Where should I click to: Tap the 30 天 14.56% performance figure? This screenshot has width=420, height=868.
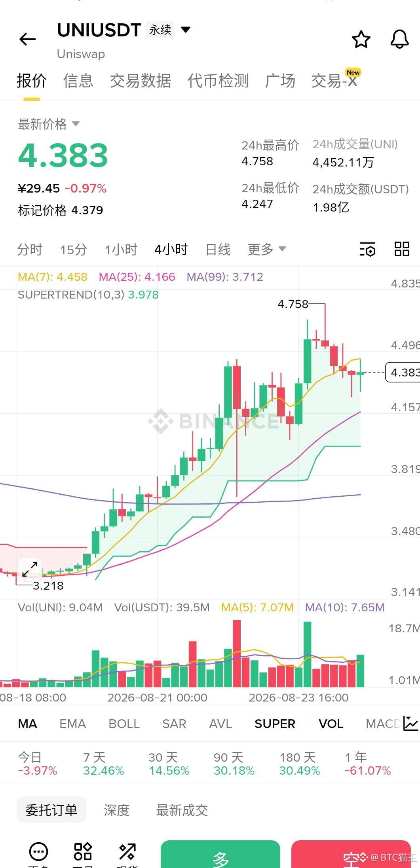169,764
